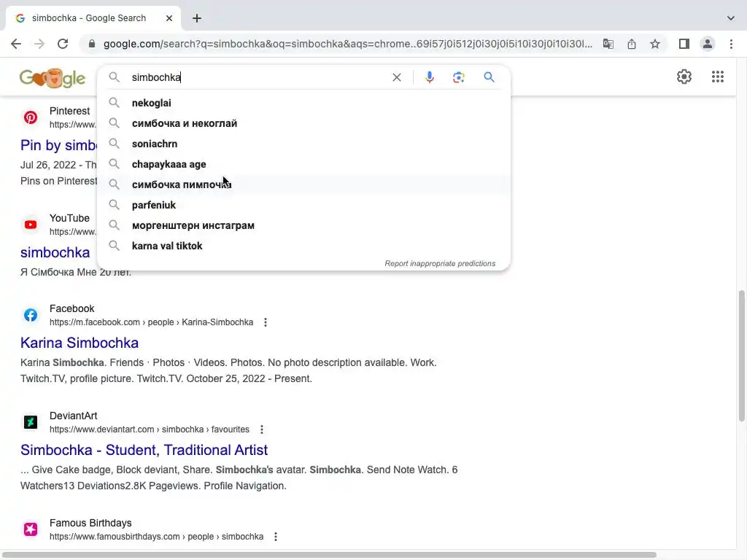Open the Chrome profile avatar
The image size is (747, 560).
click(708, 44)
